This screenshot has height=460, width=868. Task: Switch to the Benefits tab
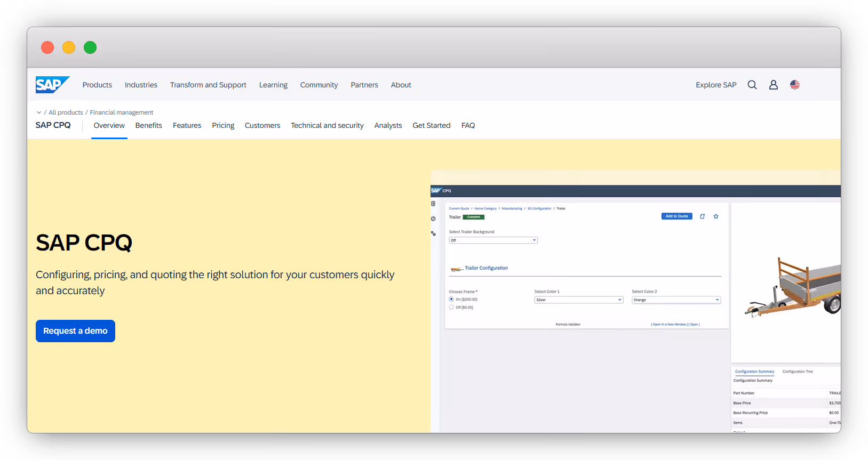(149, 126)
